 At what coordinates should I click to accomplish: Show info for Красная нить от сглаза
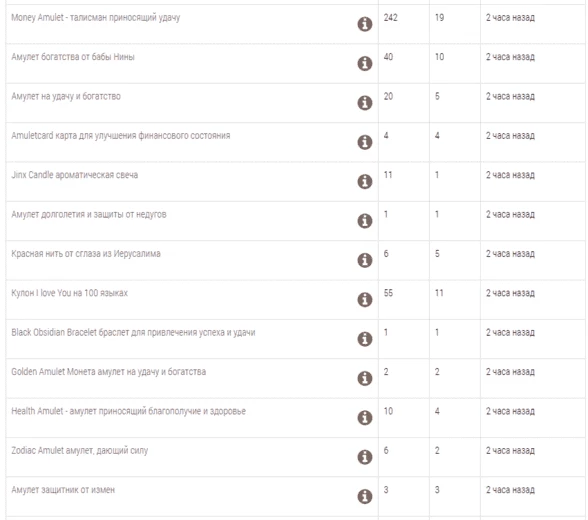pyautogui.click(x=364, y=260)
